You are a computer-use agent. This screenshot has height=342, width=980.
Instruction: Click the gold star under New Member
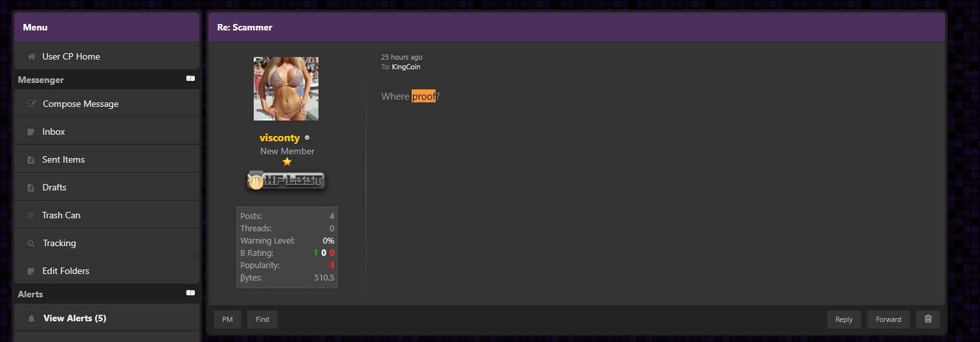tap(287, 162)
